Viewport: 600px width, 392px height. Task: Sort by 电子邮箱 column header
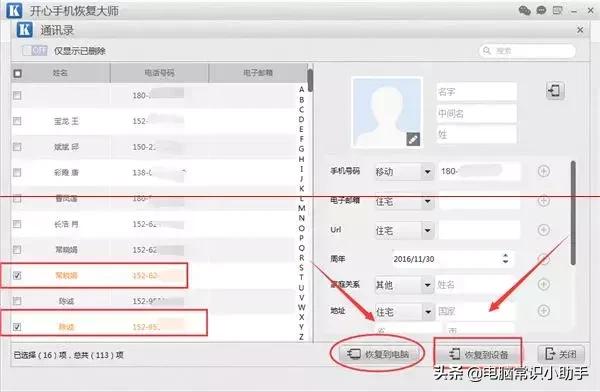pos(258,73)
